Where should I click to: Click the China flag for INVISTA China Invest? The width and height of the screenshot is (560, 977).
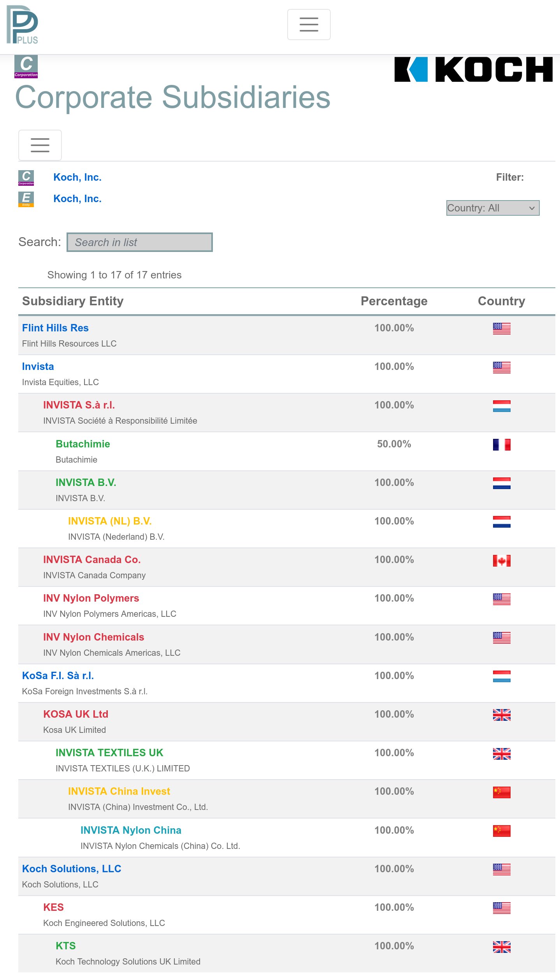[502, 792]
